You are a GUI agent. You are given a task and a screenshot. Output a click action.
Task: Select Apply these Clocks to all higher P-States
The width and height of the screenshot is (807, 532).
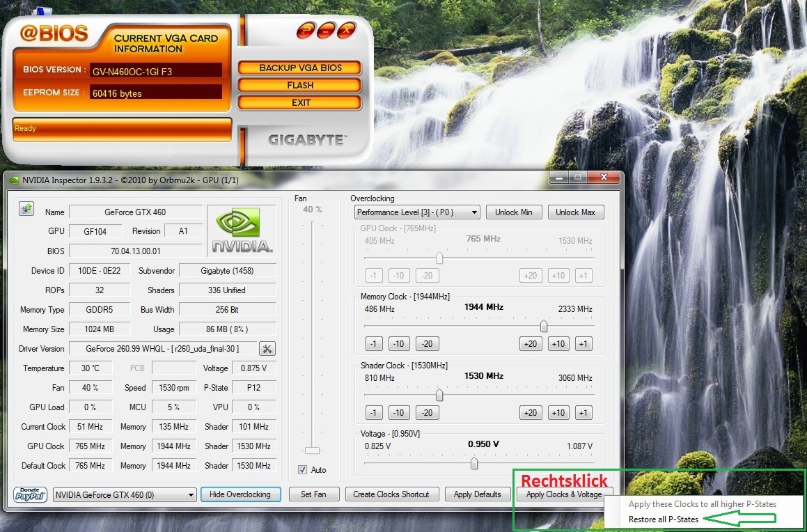702,504
